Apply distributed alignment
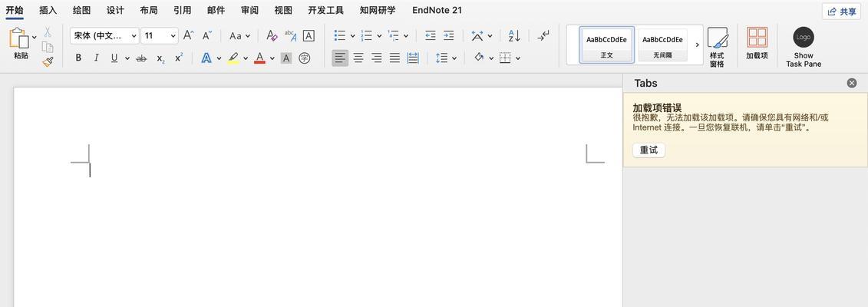Screen dimensions: 868x307 click(413, 58)
